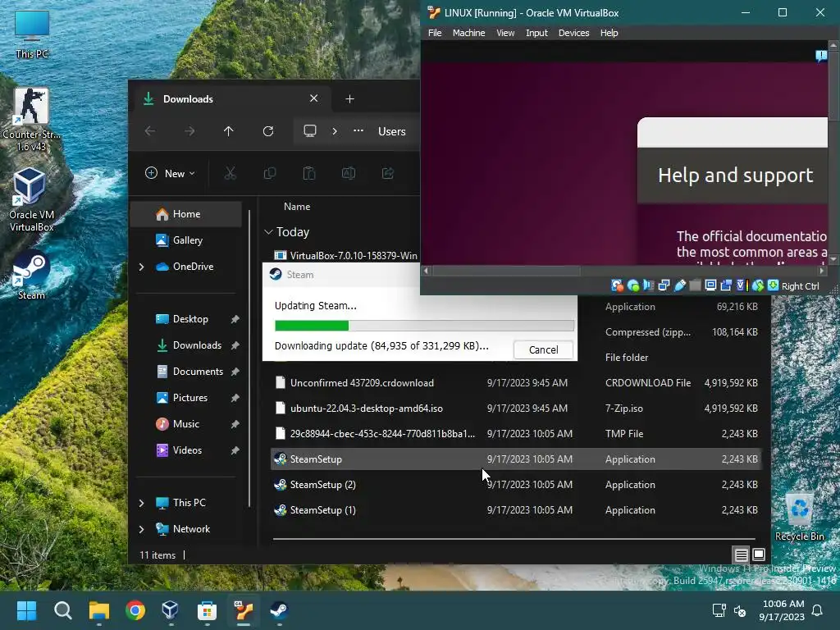This screenshot has height=630, width=840.
Task: Open the VirtualBox display settings icon
Action: [x=710, y=285]
